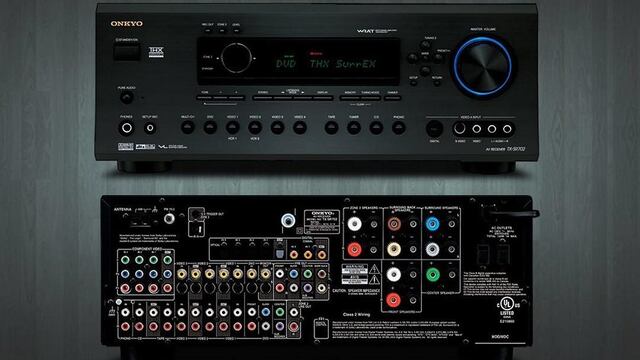
Task: Click the Zone 2 Speakers red terminal
Action: 354,249
